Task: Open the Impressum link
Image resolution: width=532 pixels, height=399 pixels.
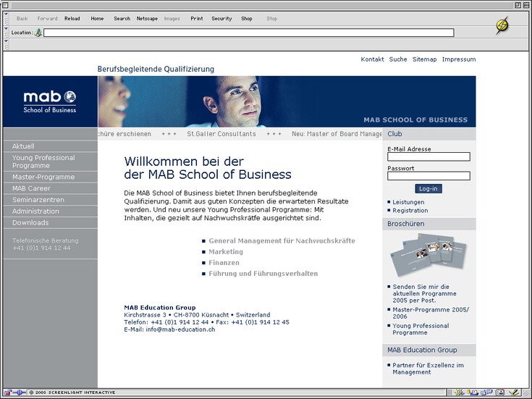Action: (459, 59)
